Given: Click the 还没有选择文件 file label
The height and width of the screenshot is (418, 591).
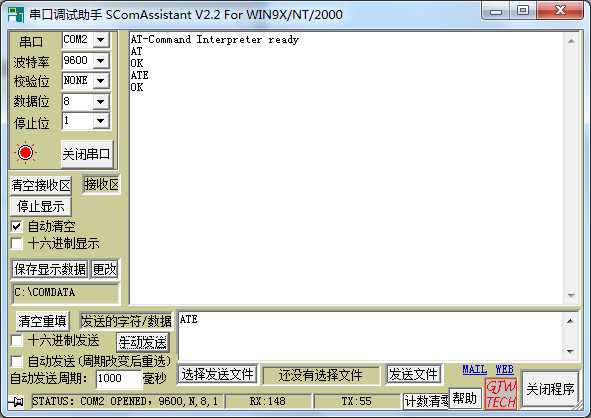Looking at the screenshot, I should coord(321,375).
